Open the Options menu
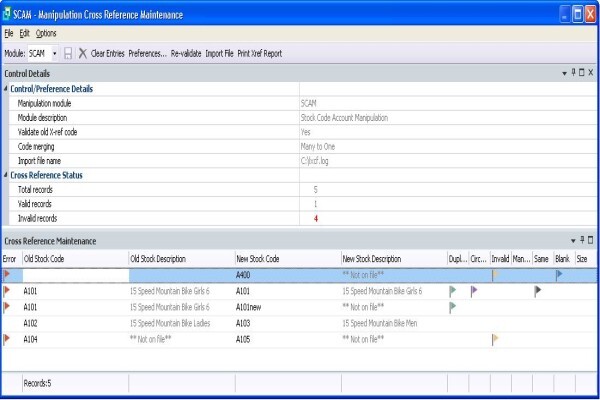The image size is (600, 400). click(x=46, y=33)
